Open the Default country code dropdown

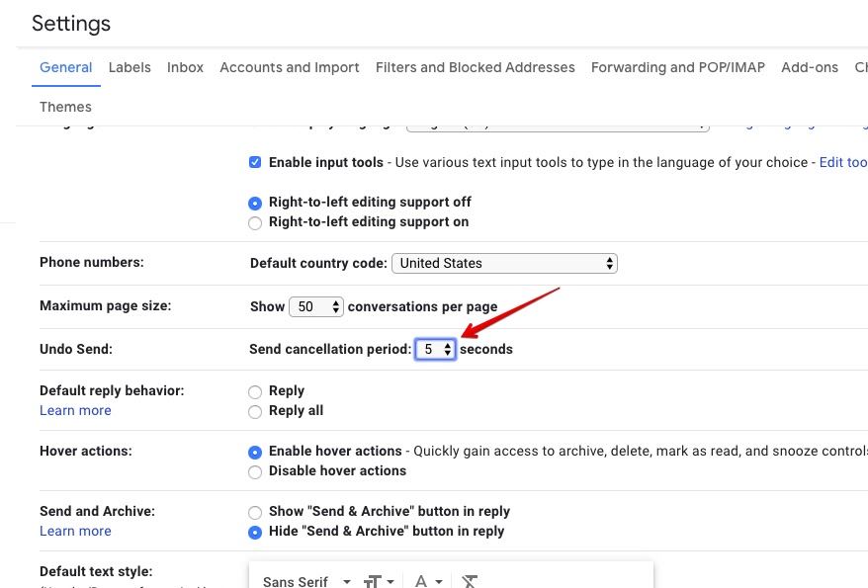pos(504,264)
